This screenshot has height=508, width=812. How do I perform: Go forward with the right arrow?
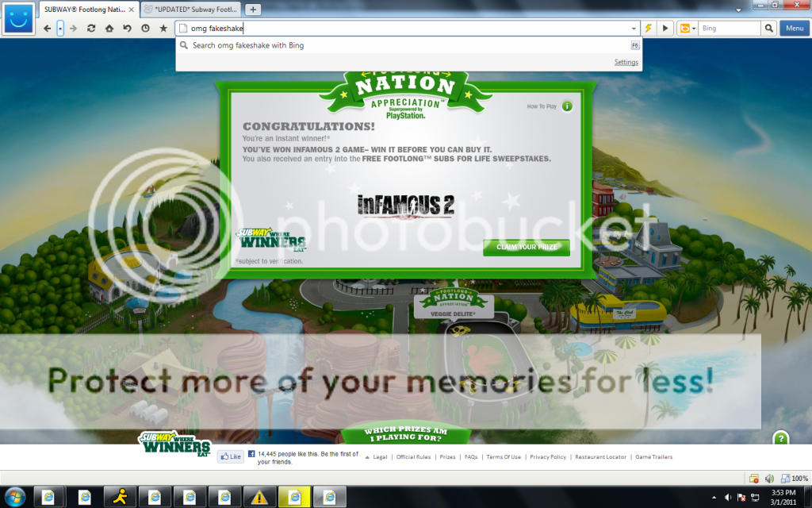point(73,29)
